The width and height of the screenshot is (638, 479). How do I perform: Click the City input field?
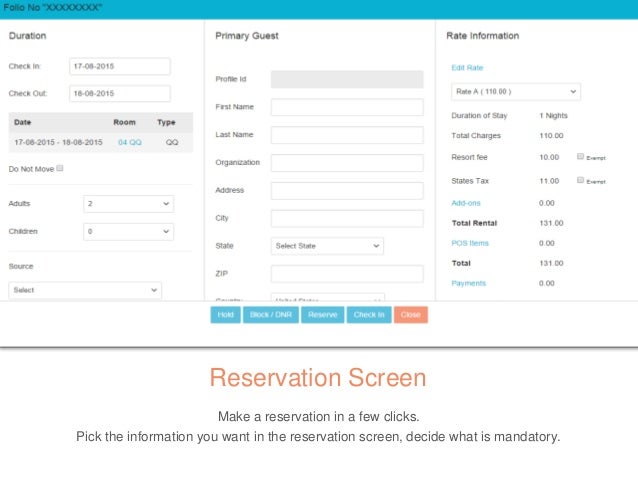pyautogui.click(x=347, y=219)
